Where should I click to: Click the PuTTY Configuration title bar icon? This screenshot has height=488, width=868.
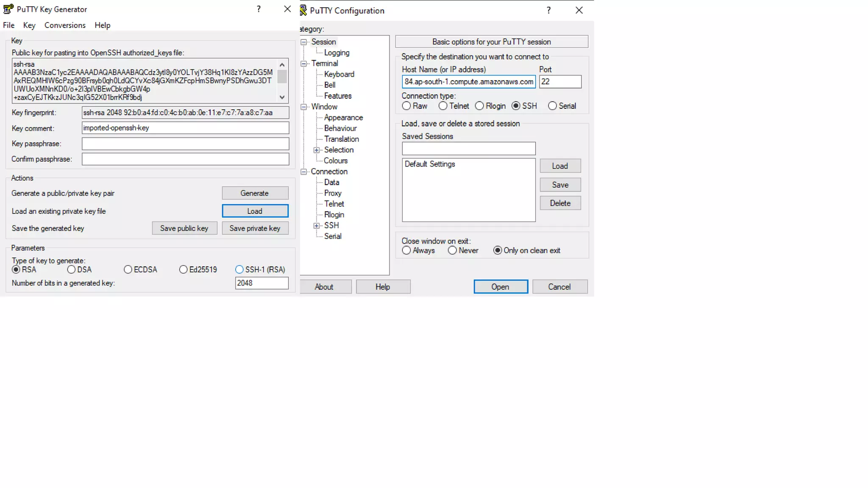[x=303, y=10]
